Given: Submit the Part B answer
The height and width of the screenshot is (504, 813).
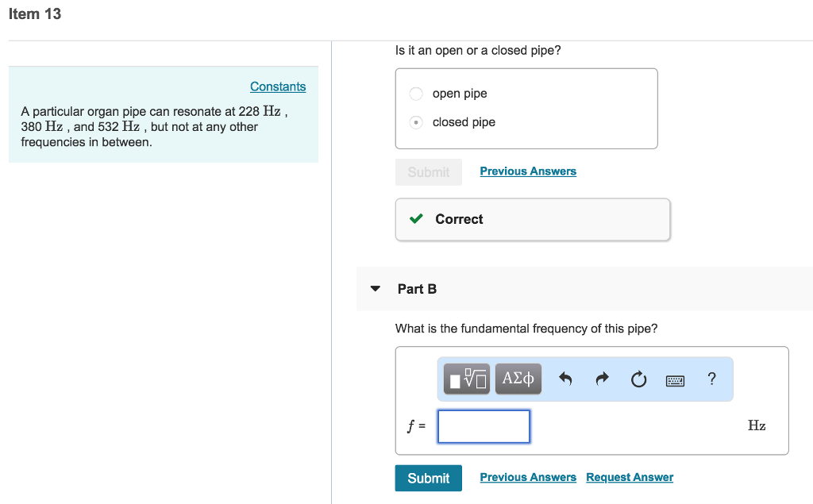Looking at the screenshot, I should (x=428, y=478).
